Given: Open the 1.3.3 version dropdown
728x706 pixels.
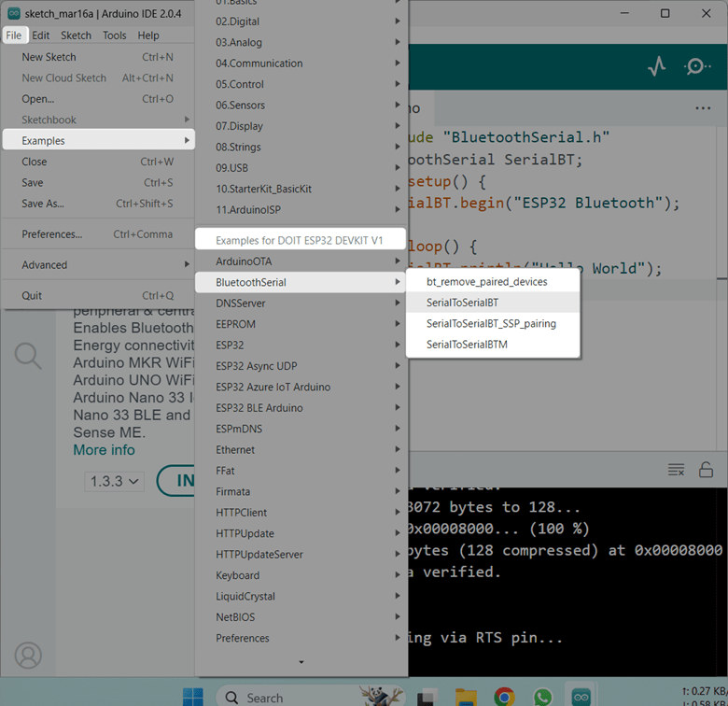Looking at the screenshot, I should 114,481.
